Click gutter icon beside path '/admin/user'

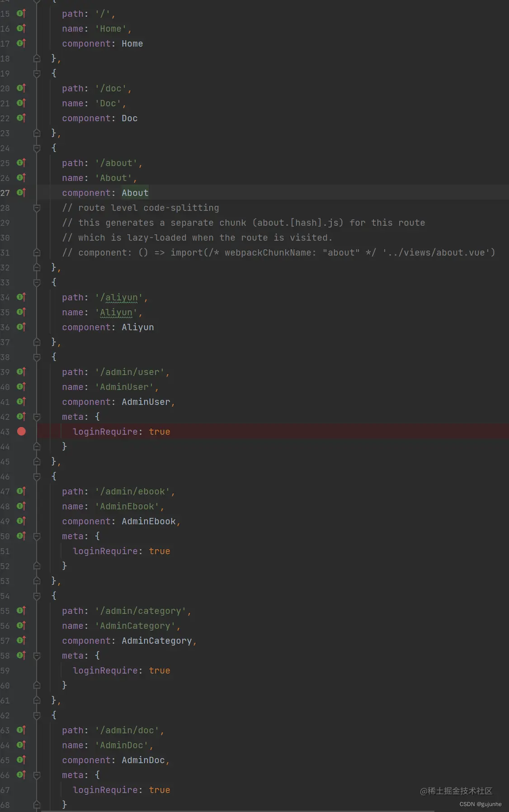tap(21, 372)
